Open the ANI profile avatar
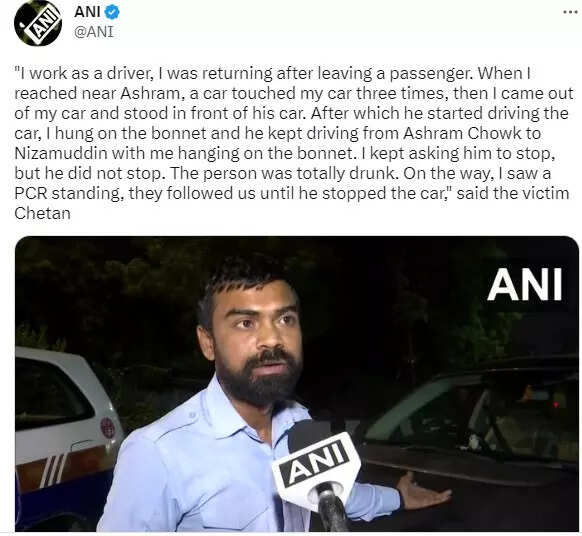The height and width of the screenshot is (536, 582). tap(38, 23)
